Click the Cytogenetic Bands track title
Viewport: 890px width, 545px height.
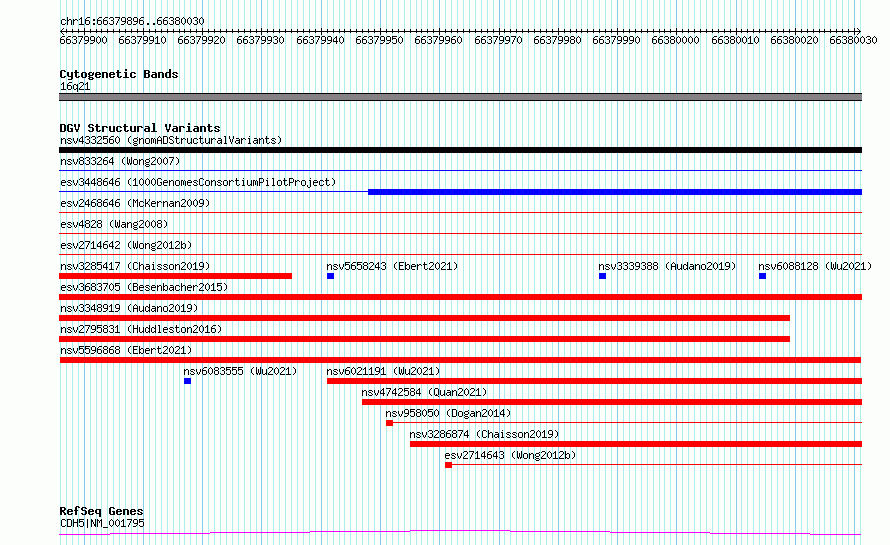click(119, 74)
